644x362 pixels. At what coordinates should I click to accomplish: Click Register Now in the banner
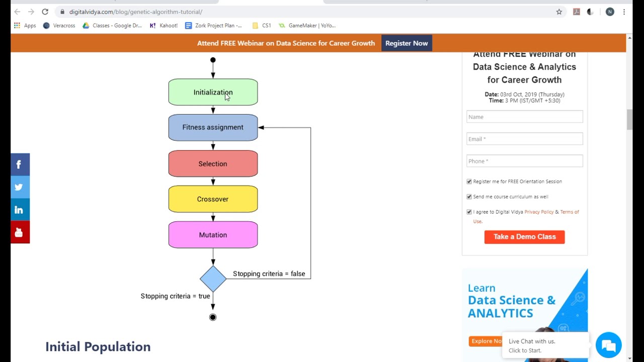[407, 43]
